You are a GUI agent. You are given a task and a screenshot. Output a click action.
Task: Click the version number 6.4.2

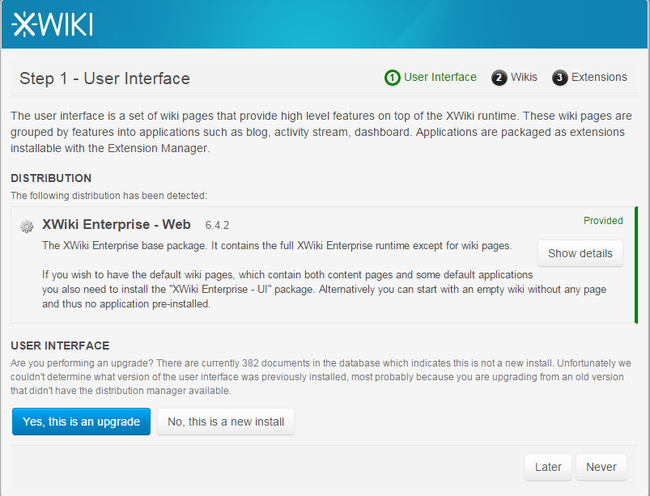pos(217,225)
